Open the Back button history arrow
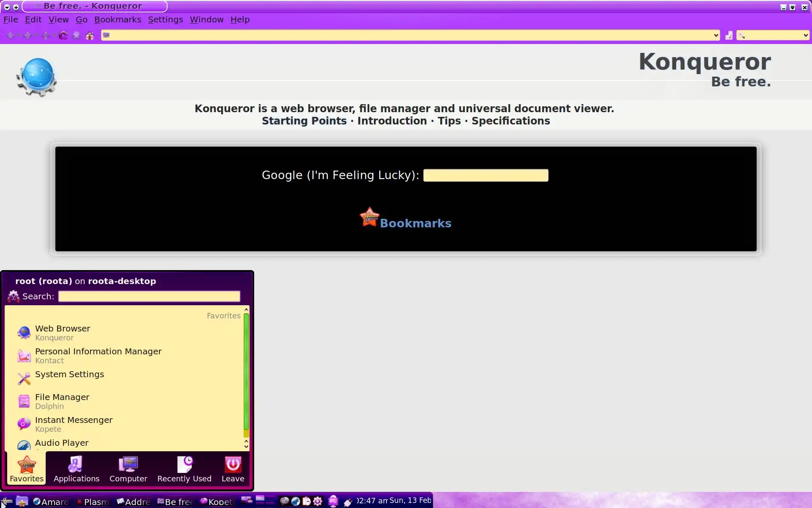The width and height of the screenshot is (812, 508). tap(19, 36)
